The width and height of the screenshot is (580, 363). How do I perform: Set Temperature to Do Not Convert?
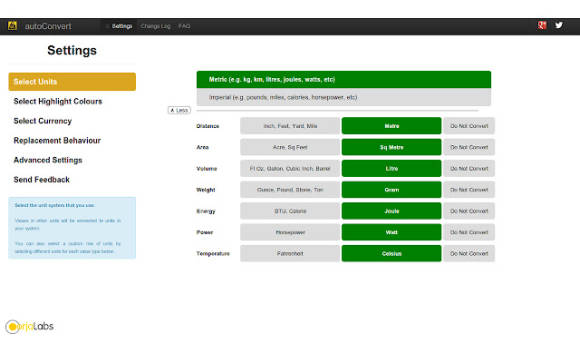(469, 253)
